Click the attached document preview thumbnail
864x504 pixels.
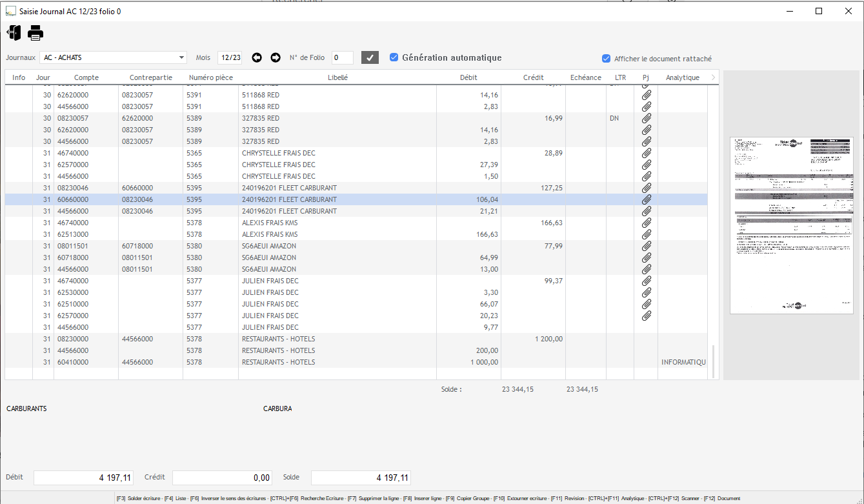tap(791, 225)
